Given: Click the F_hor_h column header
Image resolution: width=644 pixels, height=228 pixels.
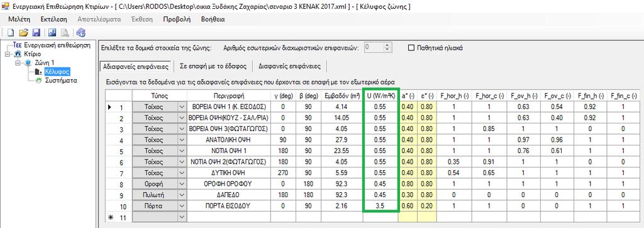Looking at the screenshot, I should tap(454, 96).
